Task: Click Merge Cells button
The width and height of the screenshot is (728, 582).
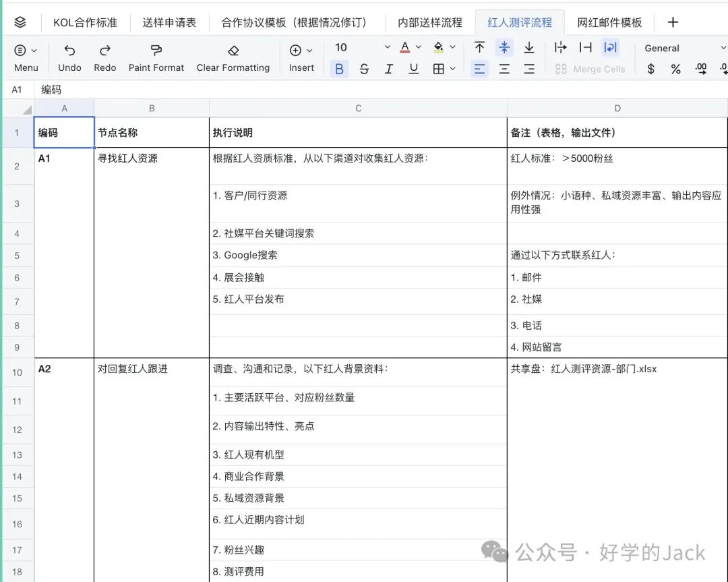Action: tap(590, 69)
